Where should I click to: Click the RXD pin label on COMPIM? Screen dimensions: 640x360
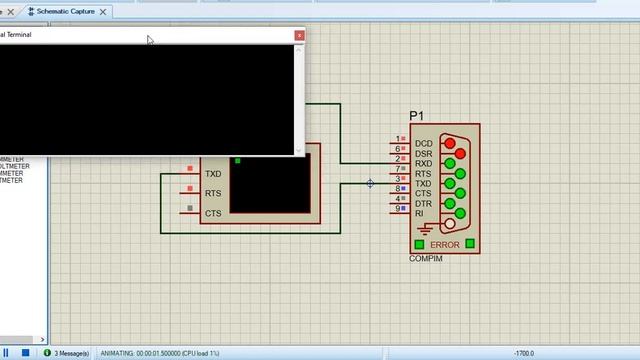[423, 164]
